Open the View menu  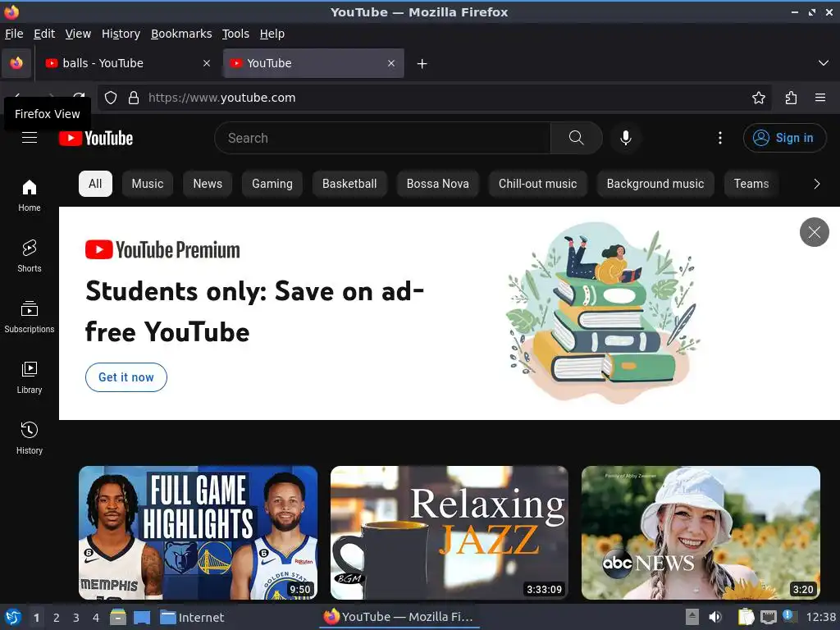[78, 34]
